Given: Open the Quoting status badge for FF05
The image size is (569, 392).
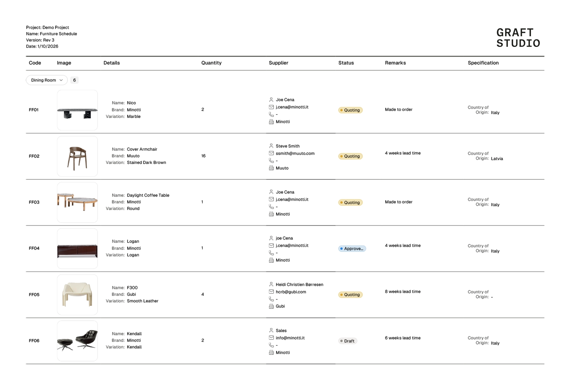Looking at the screenshot, I should pos(350,294).
